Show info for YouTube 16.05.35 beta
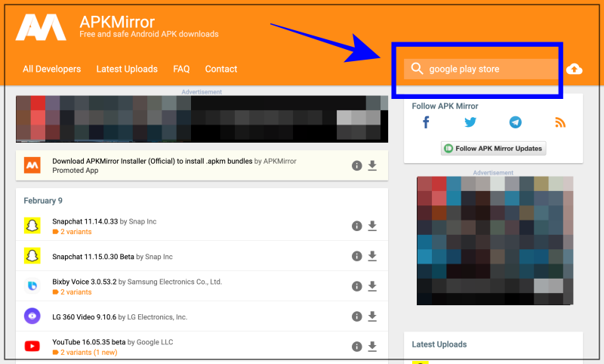The width and height of the screenshot is (604, 364). pos(356,347)
